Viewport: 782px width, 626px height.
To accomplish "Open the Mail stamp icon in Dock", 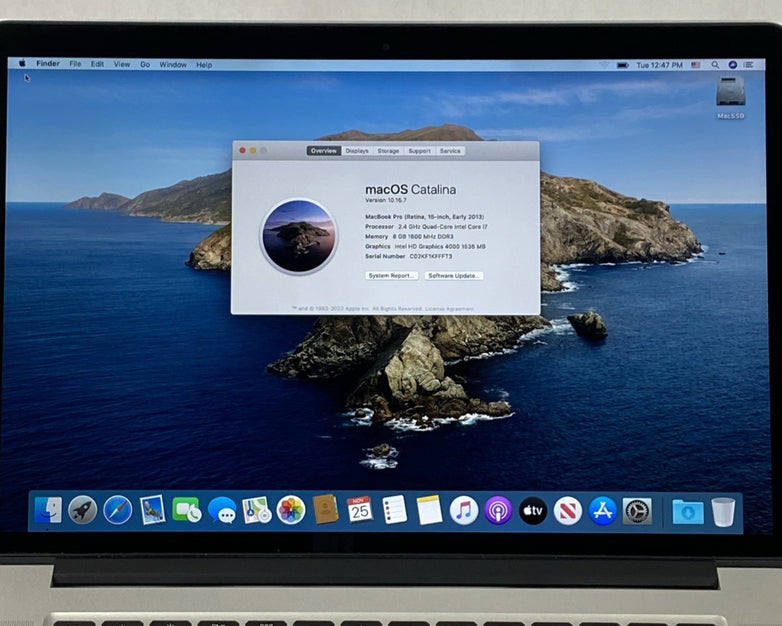I will pos(152,510).
